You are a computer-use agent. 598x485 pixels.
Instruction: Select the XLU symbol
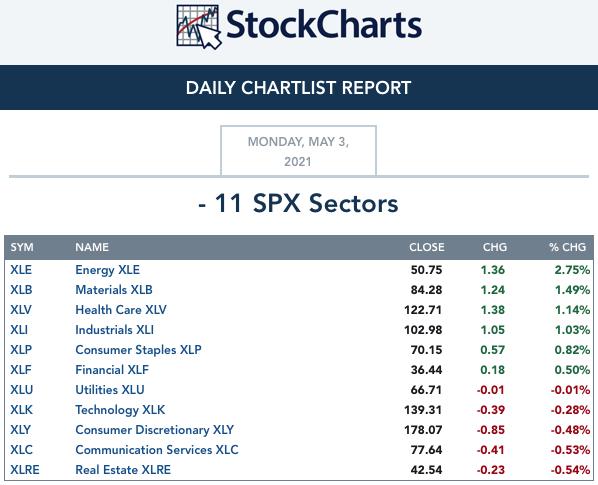tap(22, 390)
